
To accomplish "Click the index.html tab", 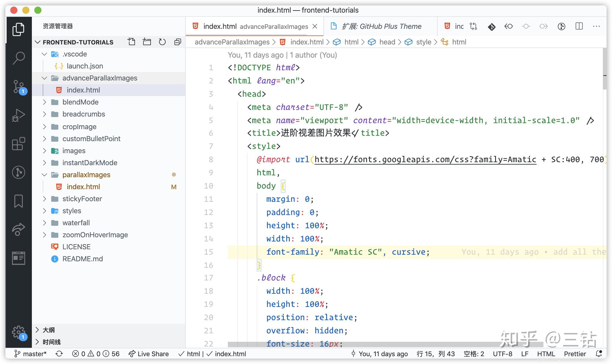I will coord(220,26).
